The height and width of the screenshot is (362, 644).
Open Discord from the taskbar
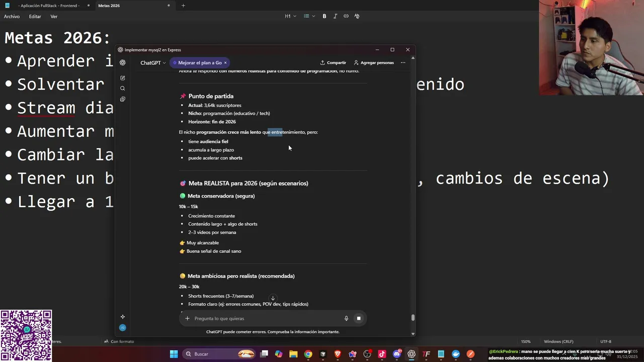(397, 354)
